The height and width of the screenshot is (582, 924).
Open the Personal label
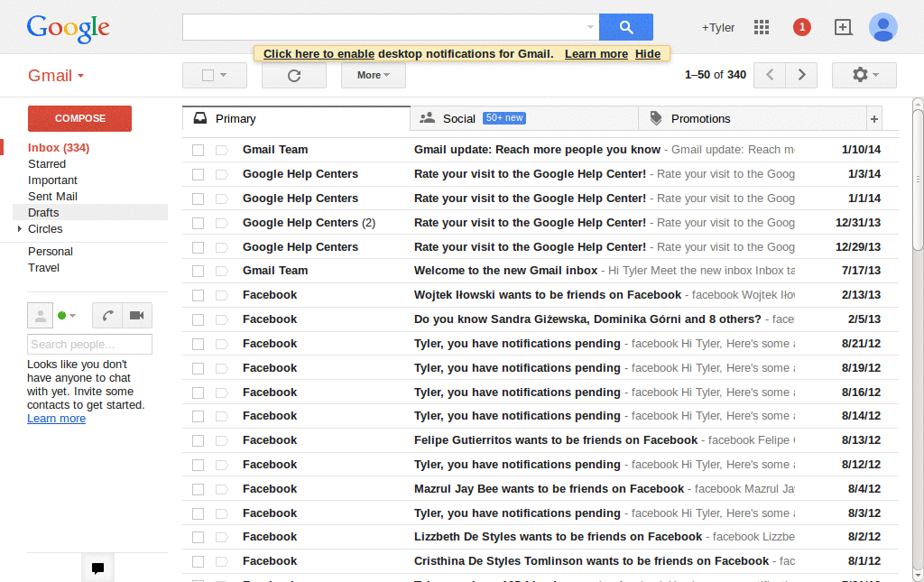(x=51, y=252)
